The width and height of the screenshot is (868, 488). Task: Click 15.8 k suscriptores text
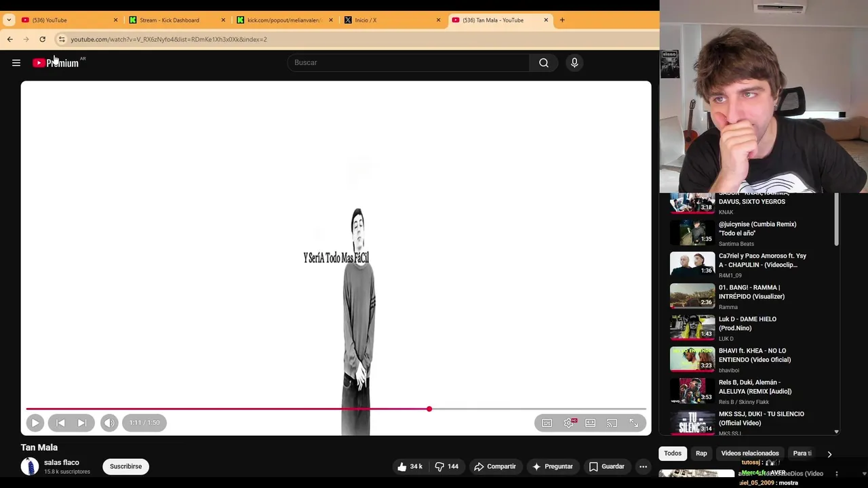[67, 472]
